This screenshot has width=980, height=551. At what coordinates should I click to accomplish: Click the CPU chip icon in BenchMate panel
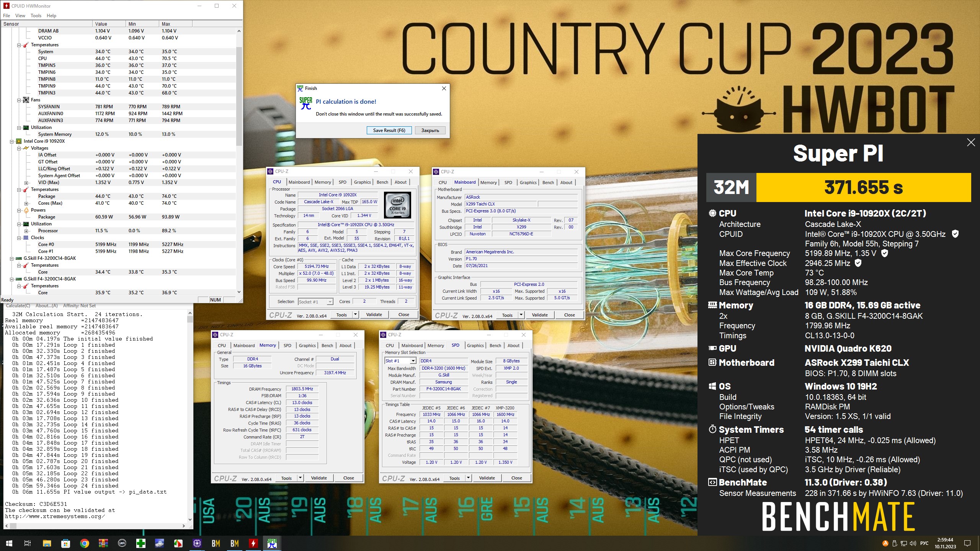pyautogui.click(x=712, y=213)
